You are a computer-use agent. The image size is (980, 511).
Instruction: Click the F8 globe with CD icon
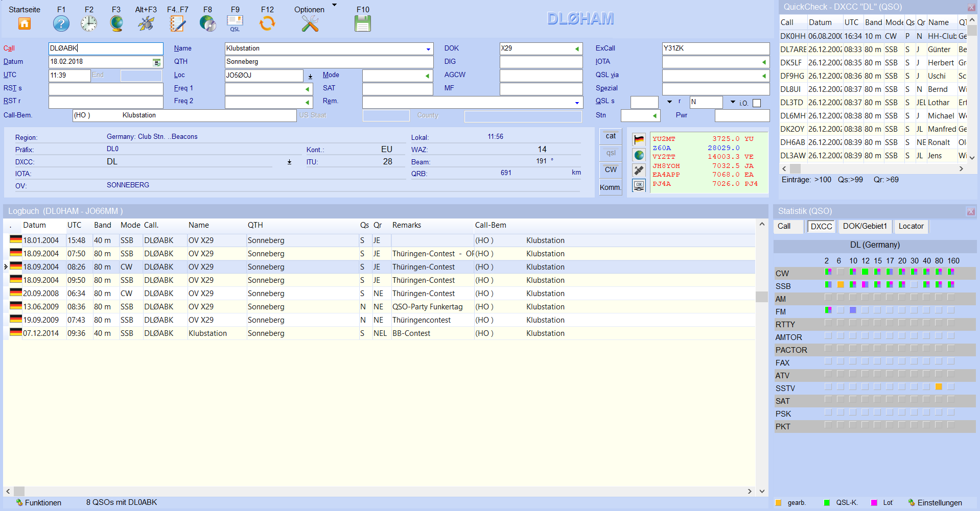pos(207,23)
